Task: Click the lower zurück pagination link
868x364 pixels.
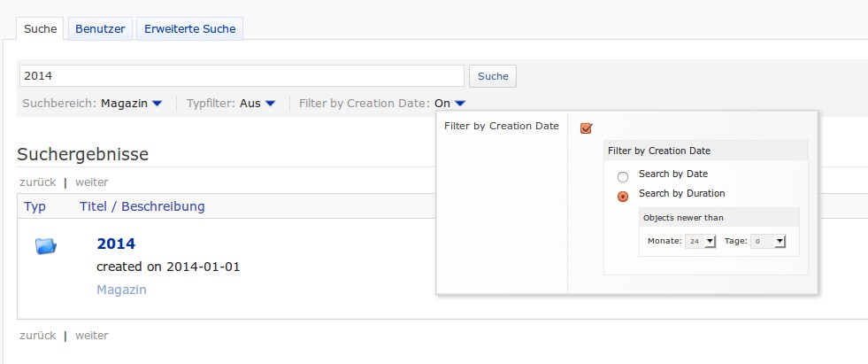Action: tap(36, 336)
